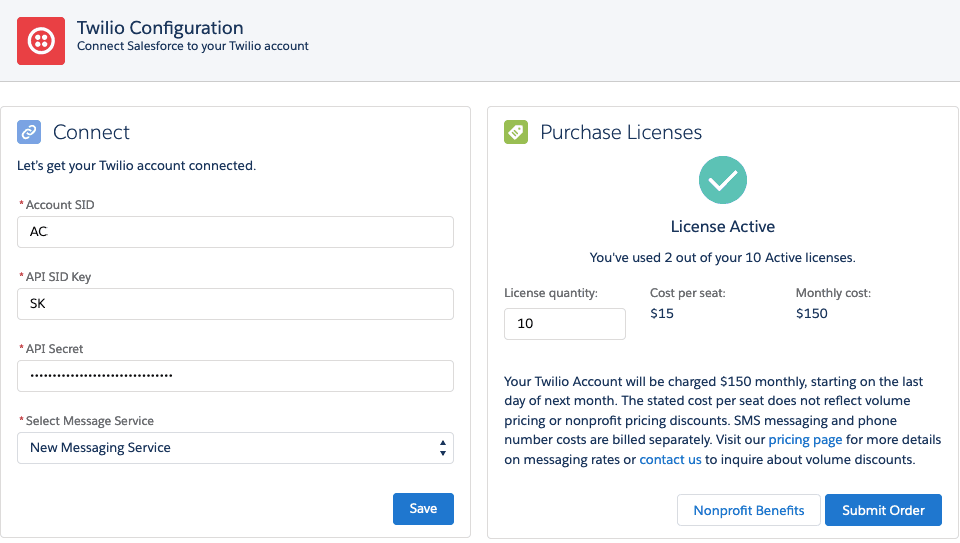Click the License Active checkmark icon
The width and height of the screenshot is (960, 543).
pos(722,180)
